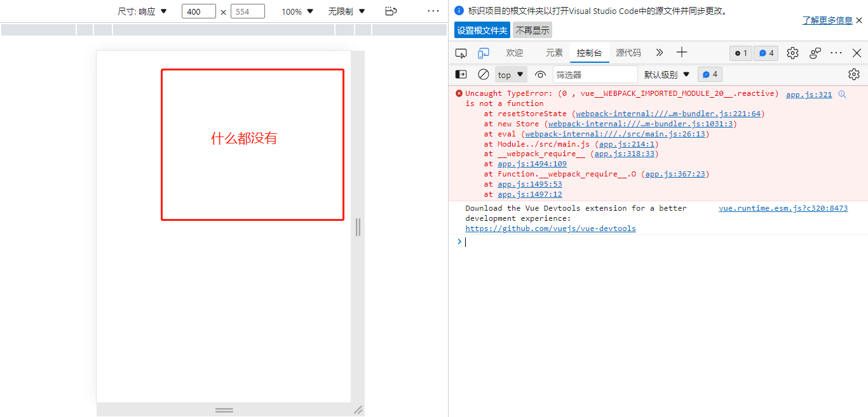Select the 控制台 tab

[589, 53]
